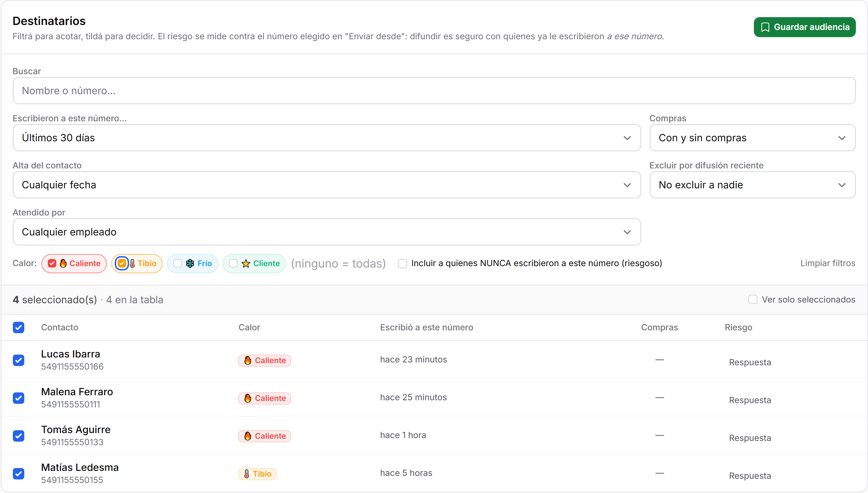Deselect Matías Ledesma's row checkbox
This screenshot has width=868, height=493.
(19, 473)
